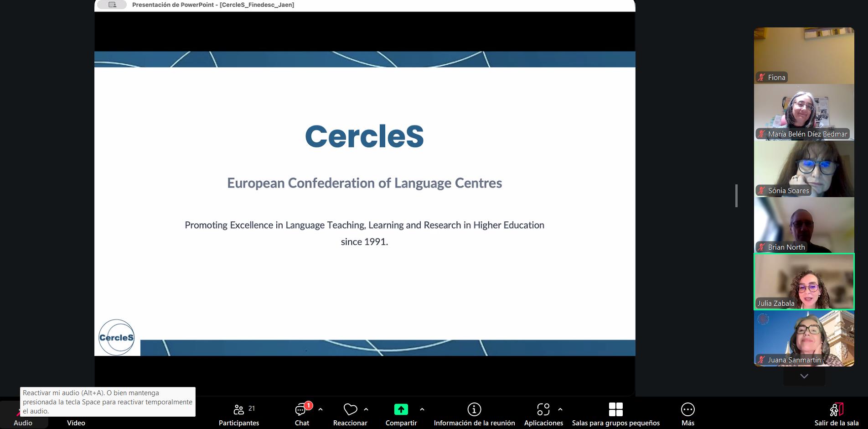Screen dimensions: 868x429
Task: Click the Más three-dots icon
Action: tap(687, 409)
